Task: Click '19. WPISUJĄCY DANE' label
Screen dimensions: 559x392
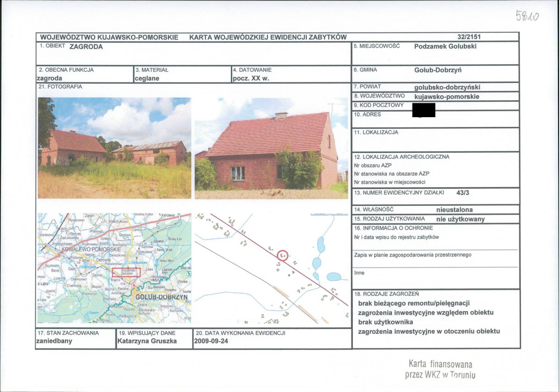Action: [147, 333]
